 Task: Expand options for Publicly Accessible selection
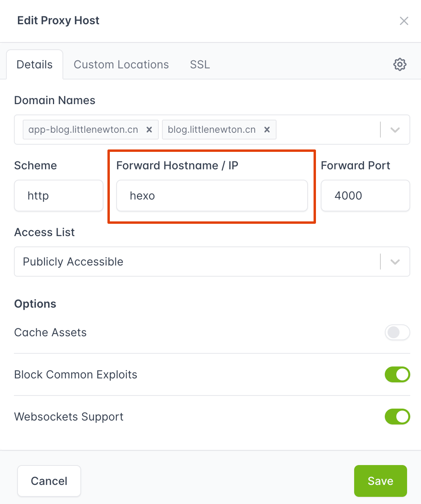click(x=394, y=262)
